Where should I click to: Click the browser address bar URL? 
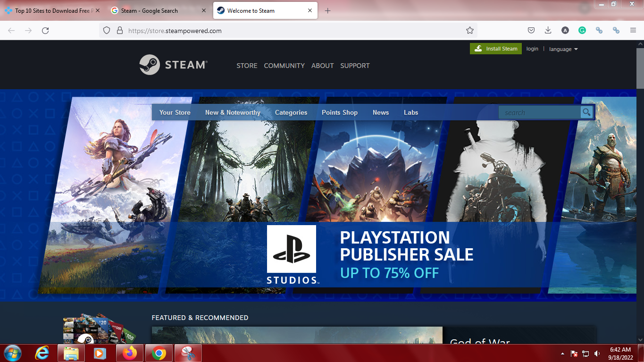(x=175, y=31)
